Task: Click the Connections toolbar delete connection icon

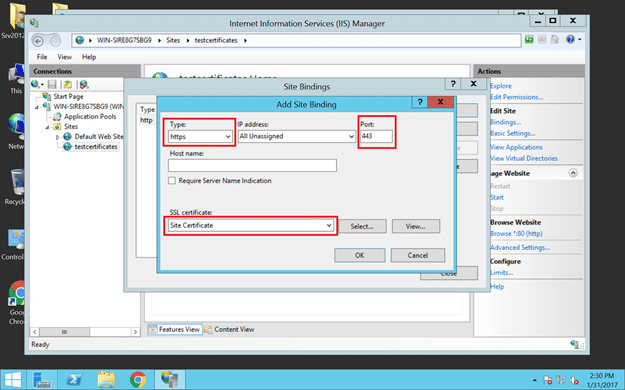Action: (x=84, y=85)
